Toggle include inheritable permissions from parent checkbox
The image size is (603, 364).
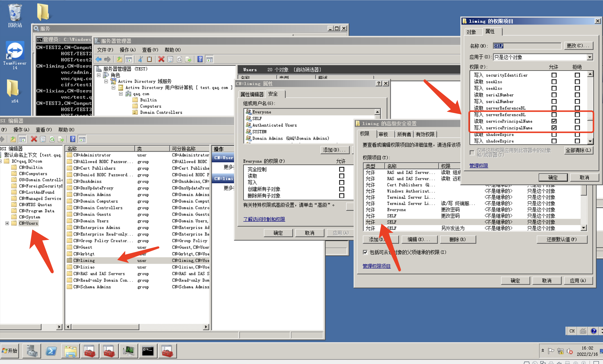[x=365, y=252]
